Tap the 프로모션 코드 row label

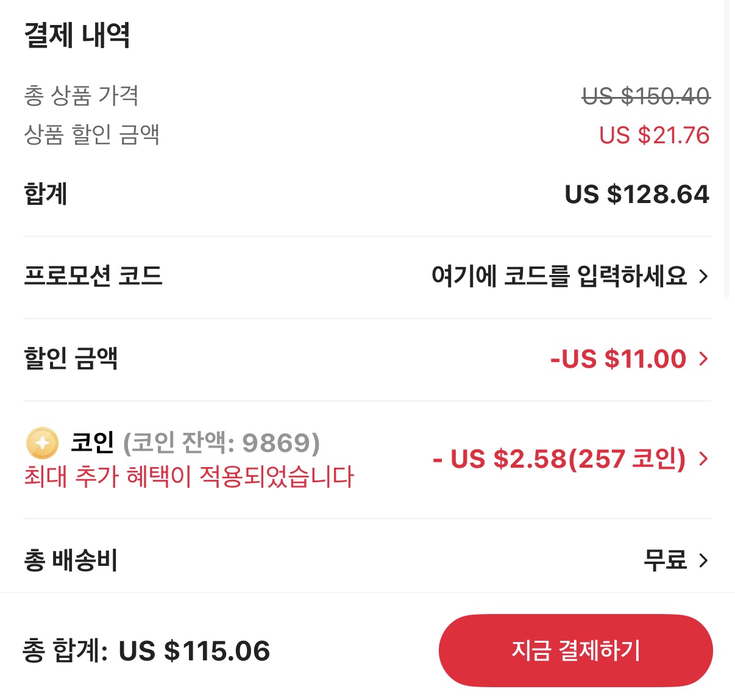click(93, 276)
